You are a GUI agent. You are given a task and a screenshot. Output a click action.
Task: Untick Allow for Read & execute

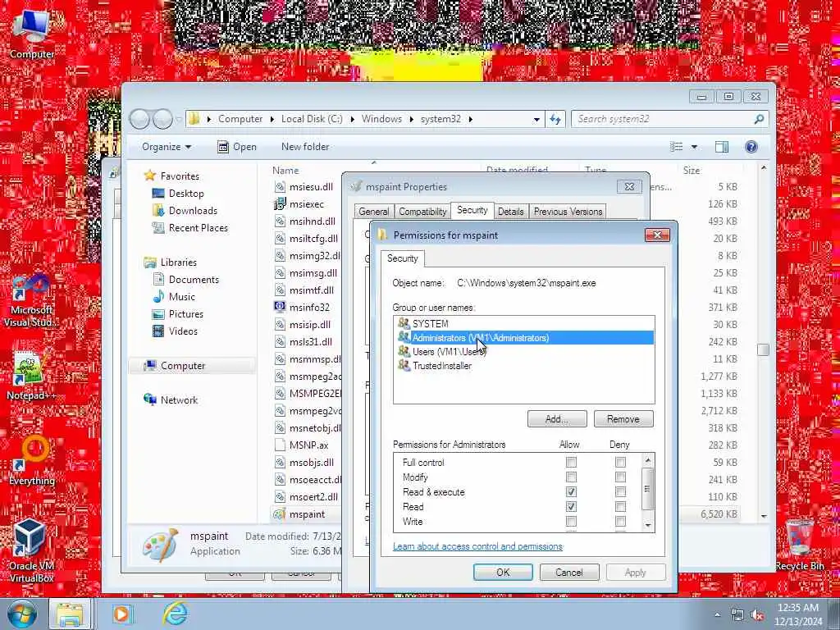[571, 492]
